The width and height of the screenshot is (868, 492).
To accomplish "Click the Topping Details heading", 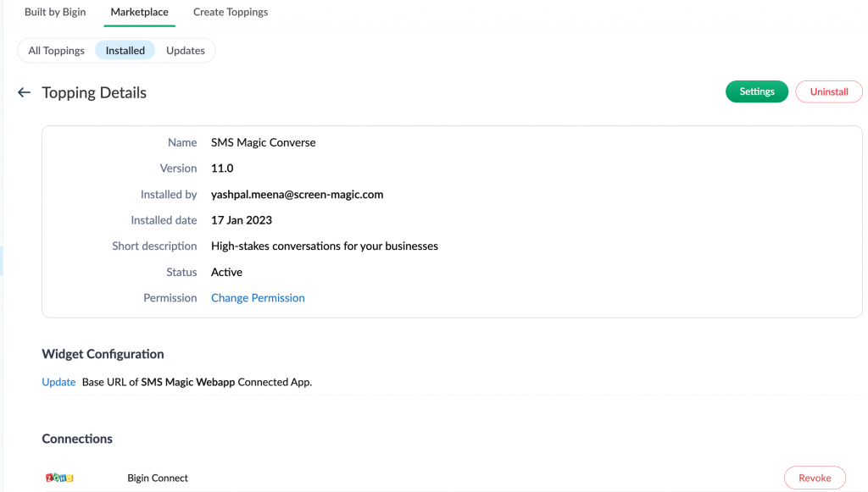I will 94,92.
